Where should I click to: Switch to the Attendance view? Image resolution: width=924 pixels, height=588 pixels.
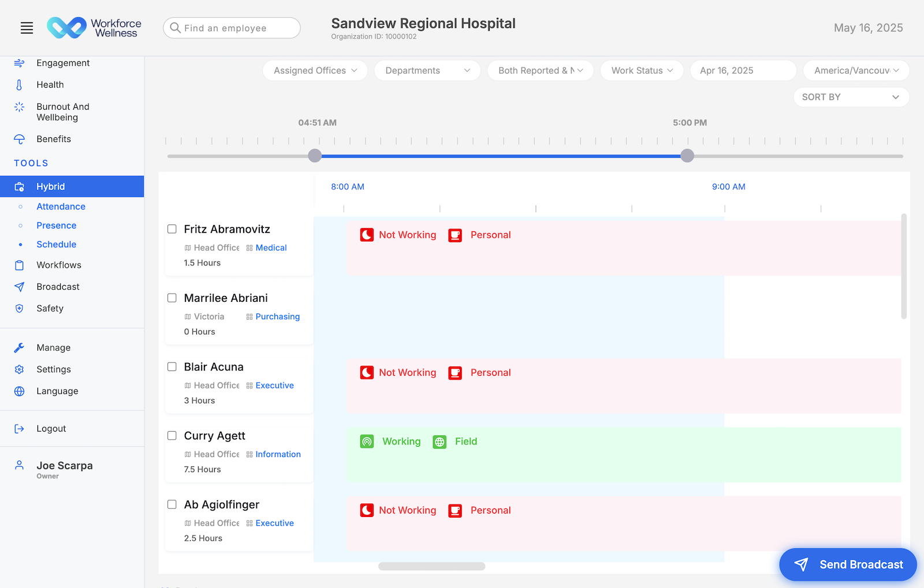(x=61, y=206)
